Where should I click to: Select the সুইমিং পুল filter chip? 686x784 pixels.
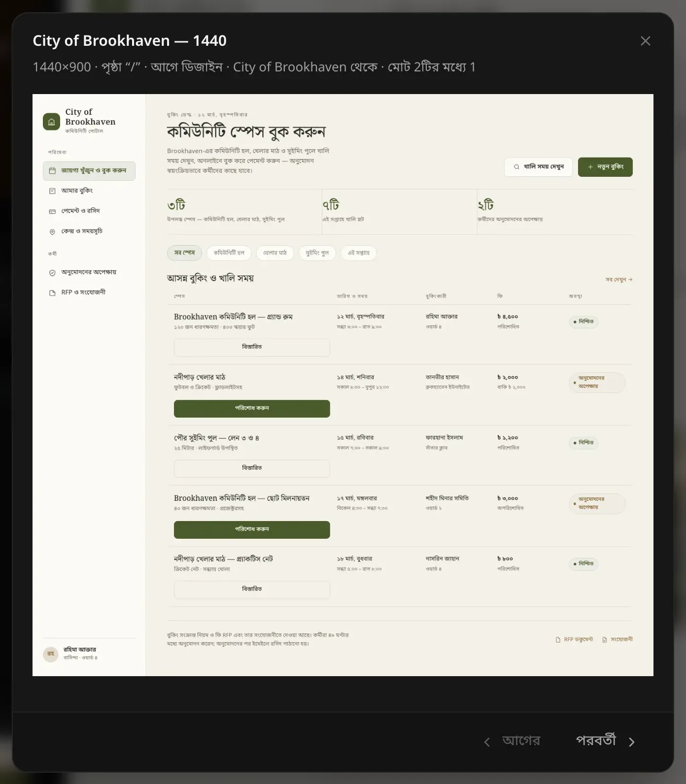click(x=317, y=253)
